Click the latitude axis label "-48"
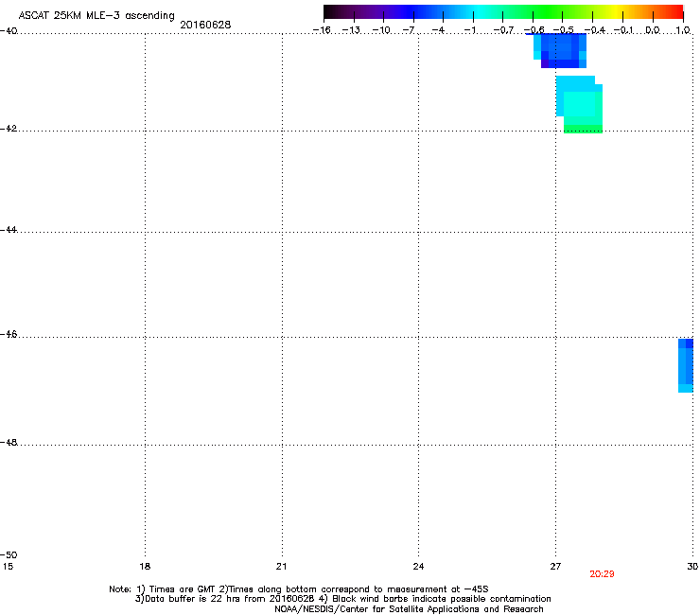Viewport: 700px width, 615px height. click(x=9, y=442)
